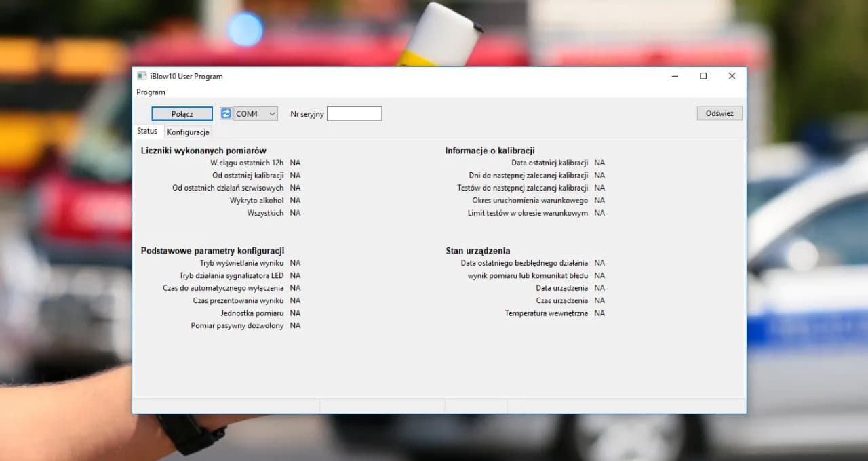This screenshot has width=868, height=461.
Task: Click the Wykryto alkohol label
Action: (256, 201)
